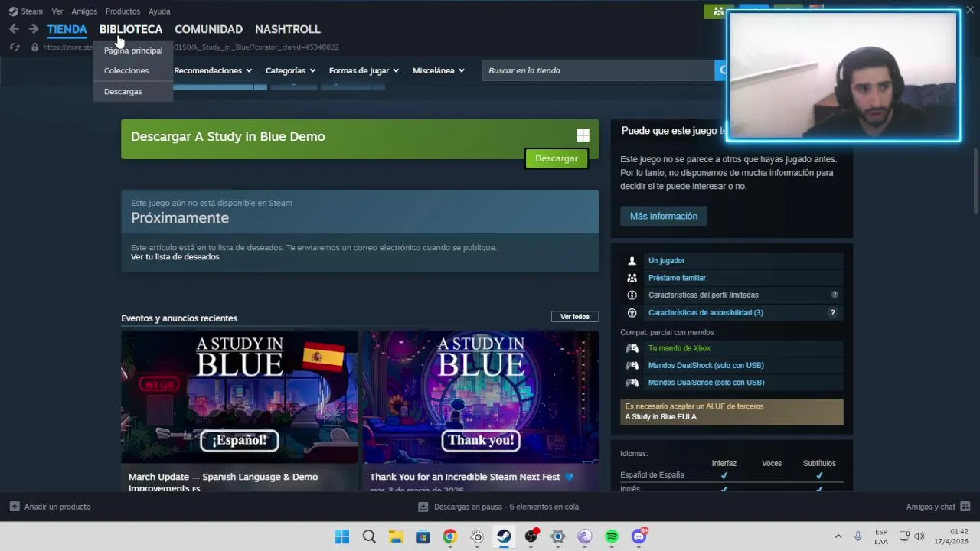Click the plus icon for Añadir un producto
The image size is (980, 551).
pyautogui.click(x=15, y=507)
